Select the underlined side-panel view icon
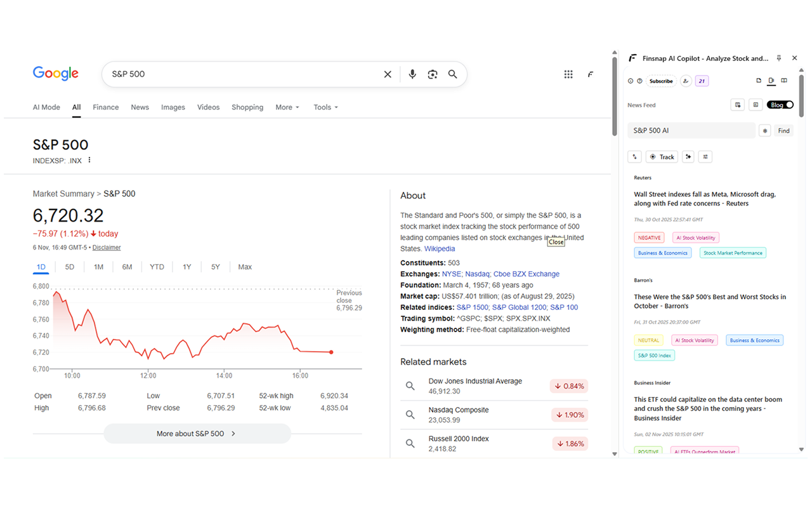Viewport: 812px width, 508px height. click(771, 81)
